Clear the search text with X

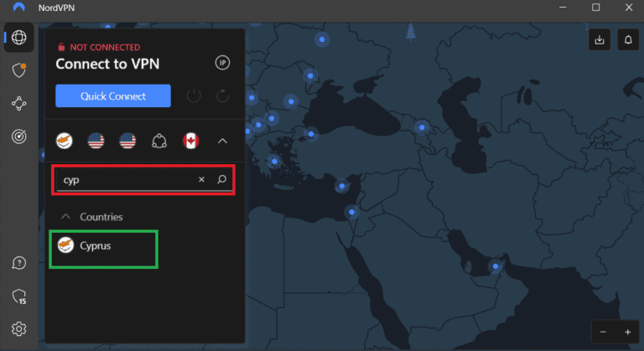(201, 179)
